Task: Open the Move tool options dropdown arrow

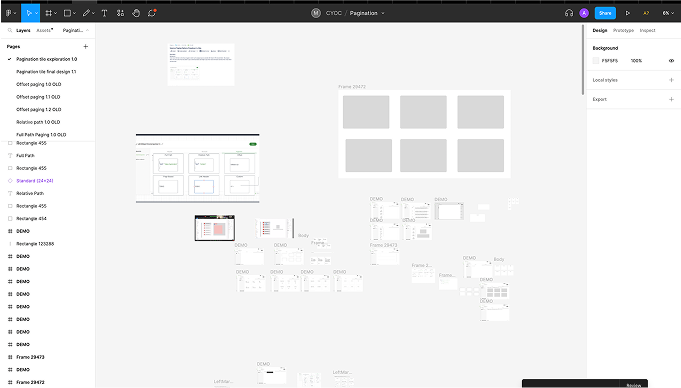Action: point(36,13)
